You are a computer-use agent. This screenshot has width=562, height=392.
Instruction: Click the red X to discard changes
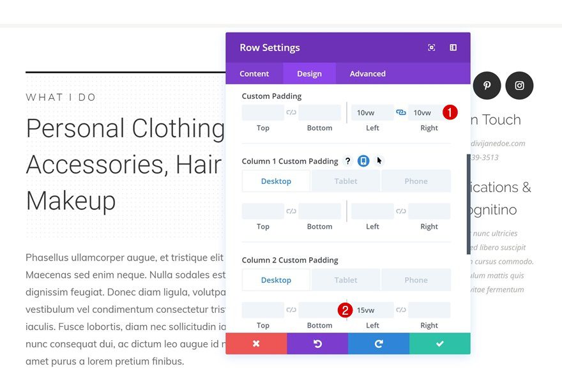tap(256, 343)
